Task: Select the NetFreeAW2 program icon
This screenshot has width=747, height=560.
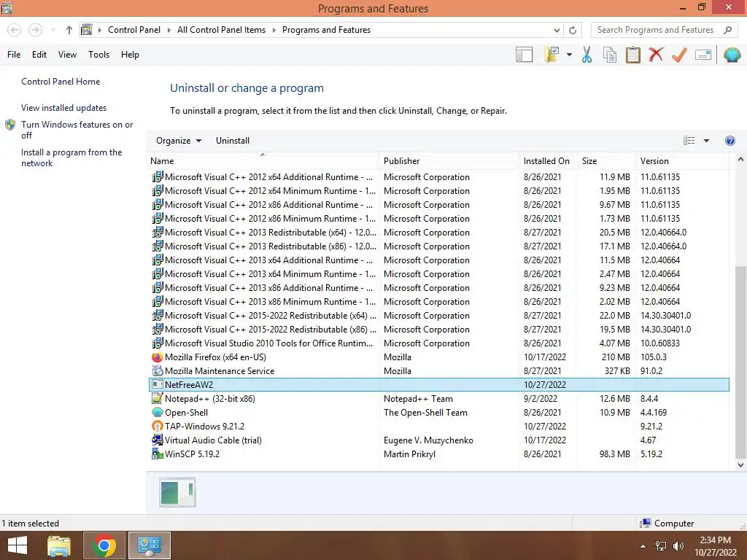Action: (158, 385)
